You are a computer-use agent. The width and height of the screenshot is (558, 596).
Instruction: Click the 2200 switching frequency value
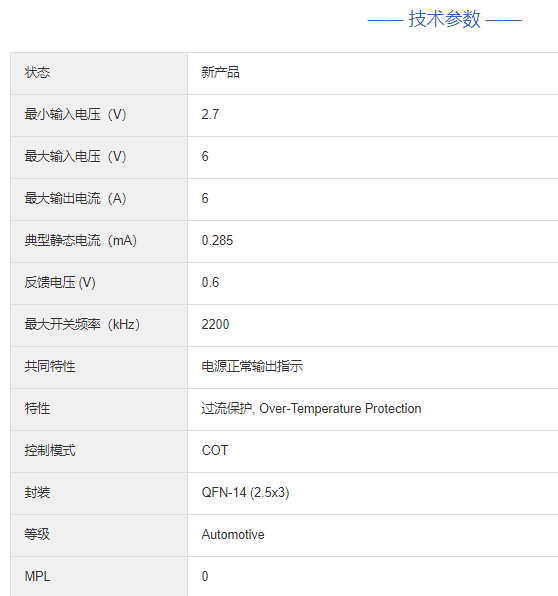pyautogui.click(x=215, y=324)
